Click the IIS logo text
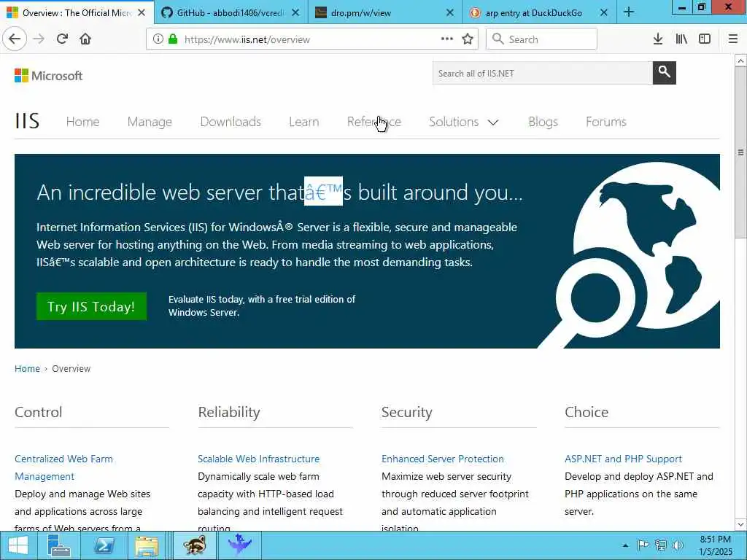 click(x=27, y=121)
